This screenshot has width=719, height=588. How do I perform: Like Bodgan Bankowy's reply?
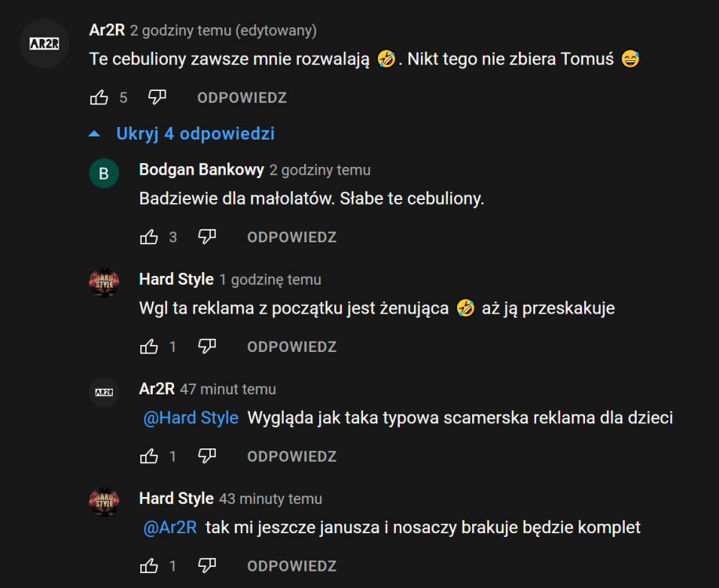(149, 237)
